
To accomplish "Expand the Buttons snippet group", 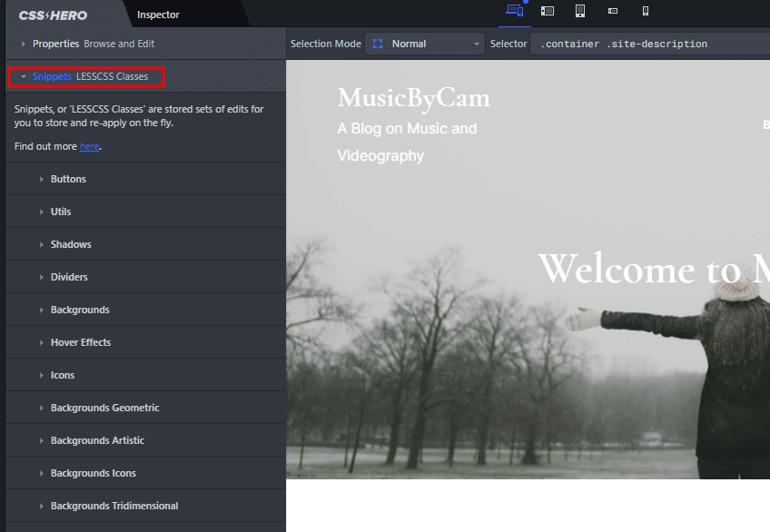I will coord(68,179).
